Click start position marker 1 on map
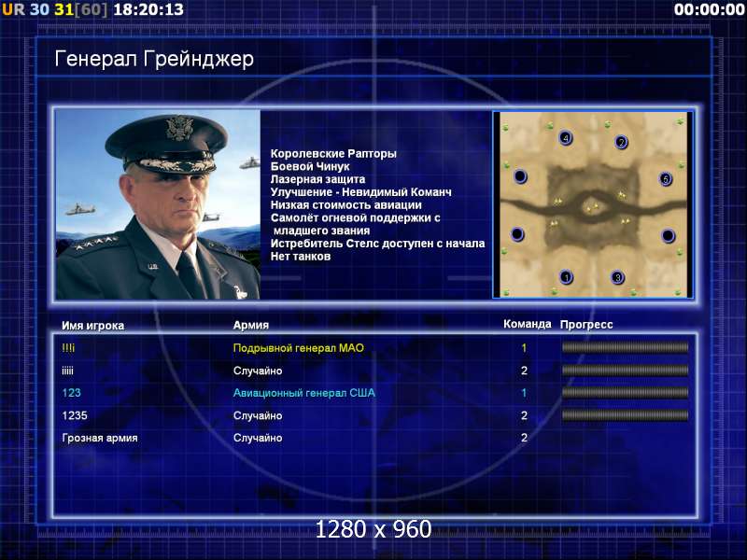The image size is (747, 560). point(566,276)
